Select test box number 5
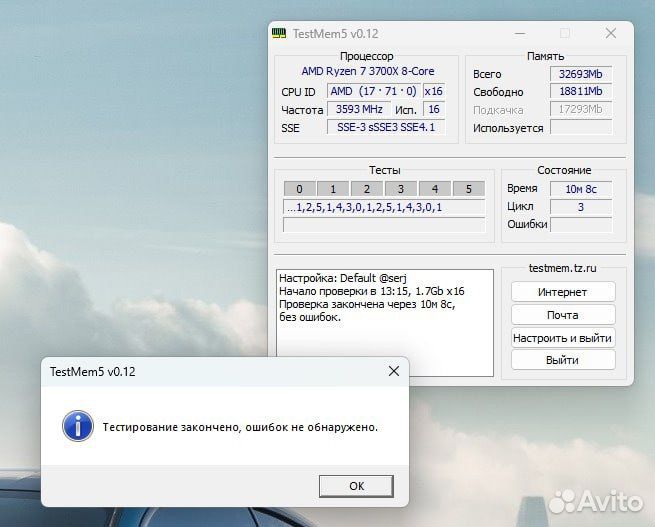The height and width of the screenshot is (527, 655). [469, 189]
